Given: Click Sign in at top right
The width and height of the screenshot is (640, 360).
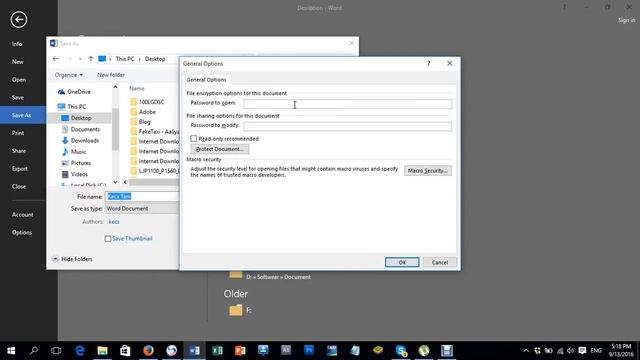Looking at the screenshot, I should coord(626,20).
